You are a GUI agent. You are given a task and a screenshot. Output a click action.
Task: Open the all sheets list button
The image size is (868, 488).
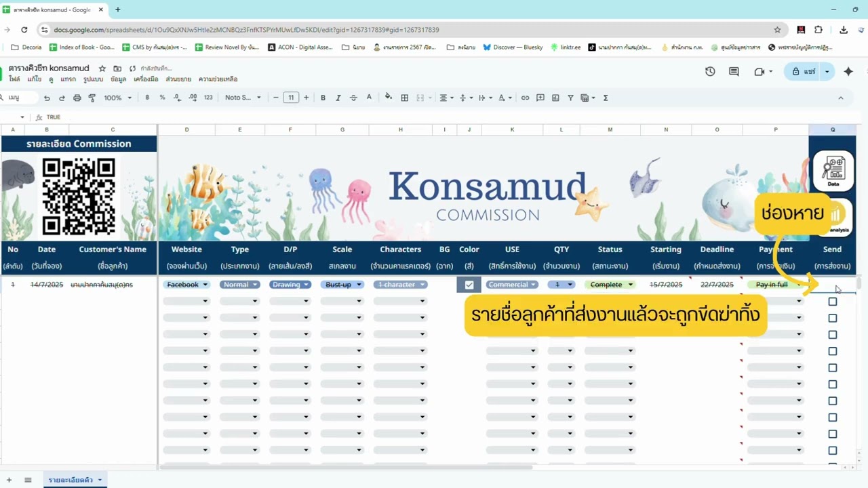pos(28,480)
